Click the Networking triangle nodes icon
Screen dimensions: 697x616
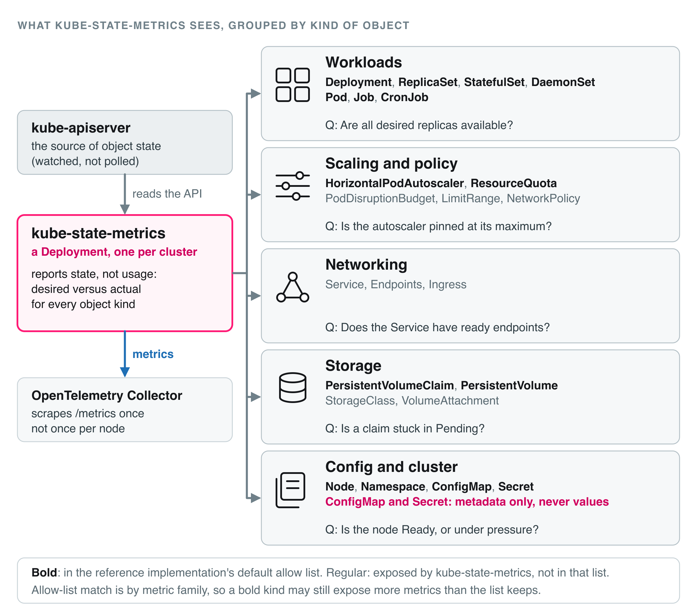point(292,287)
